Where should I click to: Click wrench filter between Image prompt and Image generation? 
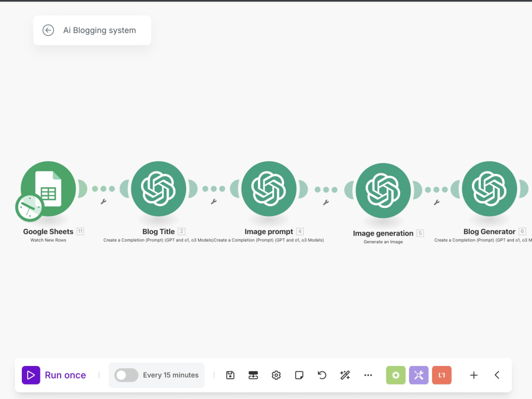point(326,203)
